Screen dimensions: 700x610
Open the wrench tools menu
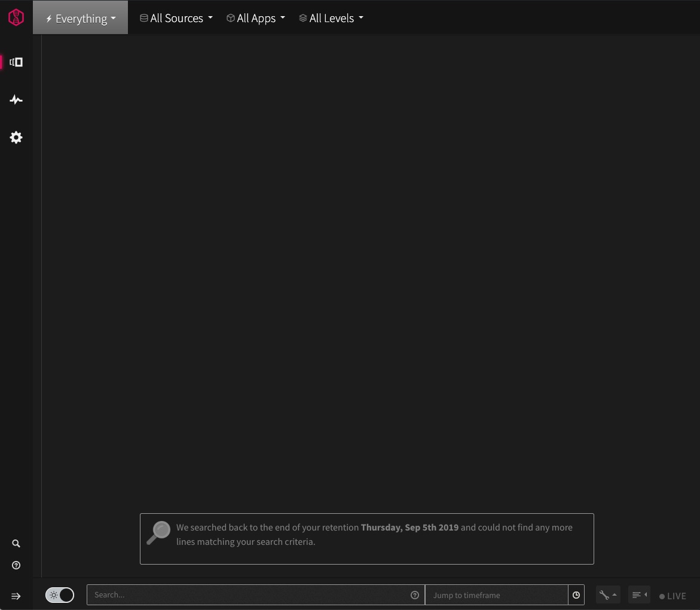point(608,595)
